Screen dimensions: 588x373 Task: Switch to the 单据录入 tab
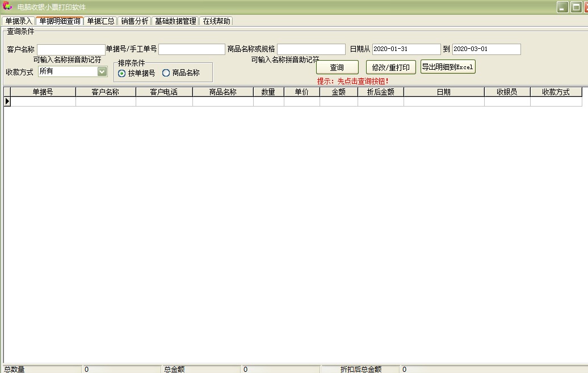click(x=19, y=21)
